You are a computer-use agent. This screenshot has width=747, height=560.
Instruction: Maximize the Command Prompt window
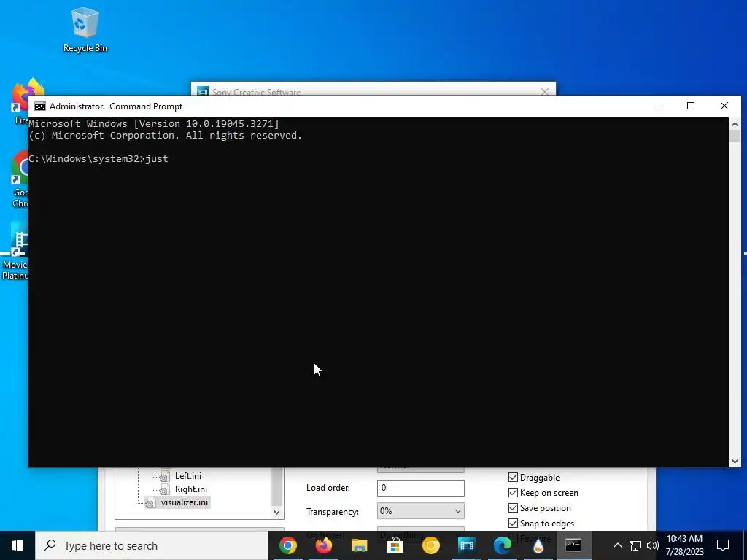(691, 106)
